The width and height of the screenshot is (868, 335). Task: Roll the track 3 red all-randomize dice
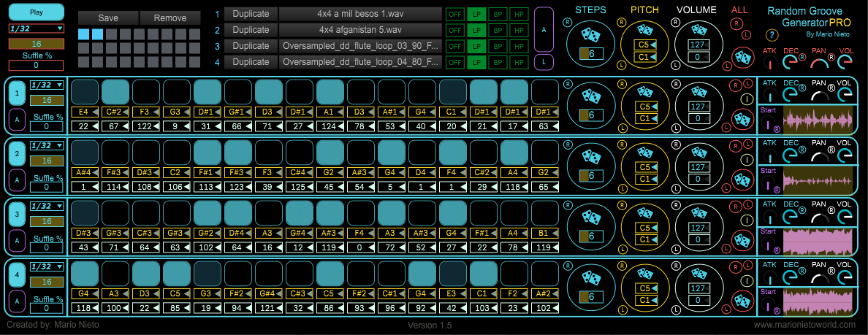point(743,237)
